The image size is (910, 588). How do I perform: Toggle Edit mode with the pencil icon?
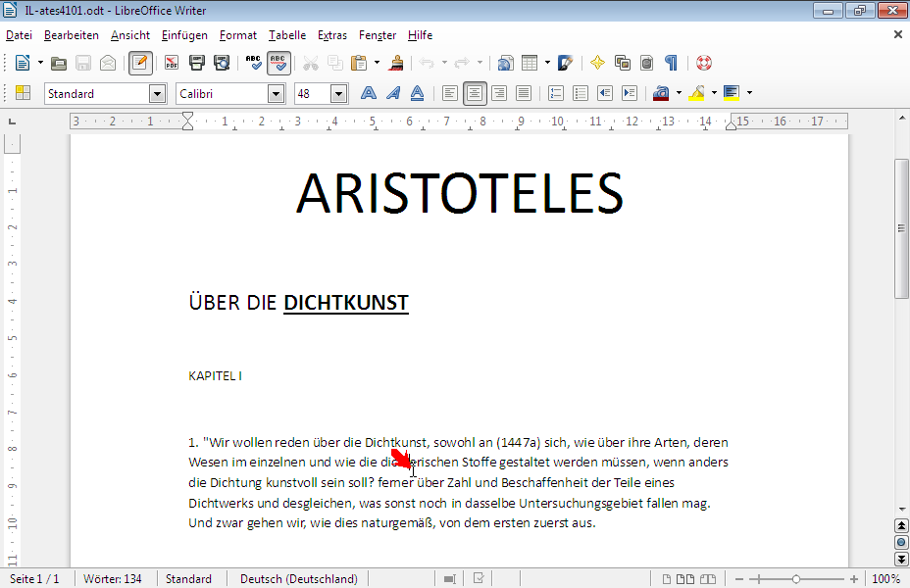click(140, 63)
